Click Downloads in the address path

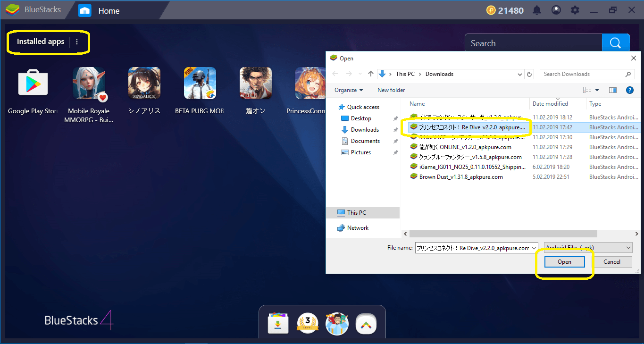[439, 74]
